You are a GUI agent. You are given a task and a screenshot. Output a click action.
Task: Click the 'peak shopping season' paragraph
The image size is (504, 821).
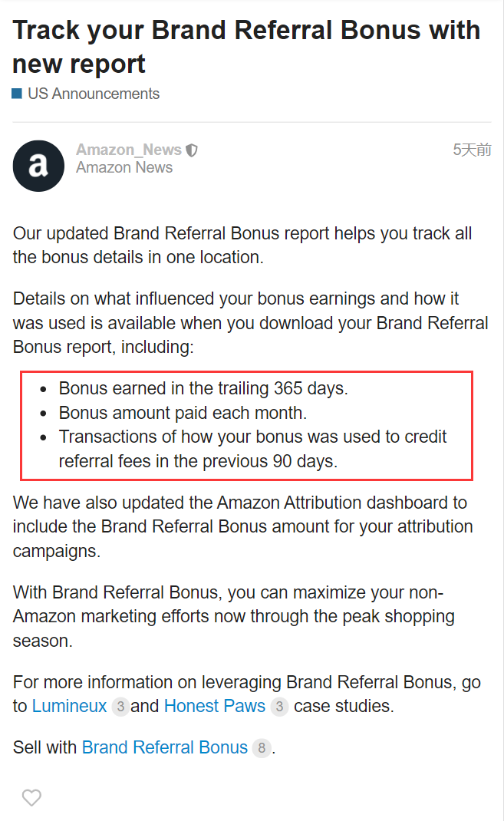(233, 616)
